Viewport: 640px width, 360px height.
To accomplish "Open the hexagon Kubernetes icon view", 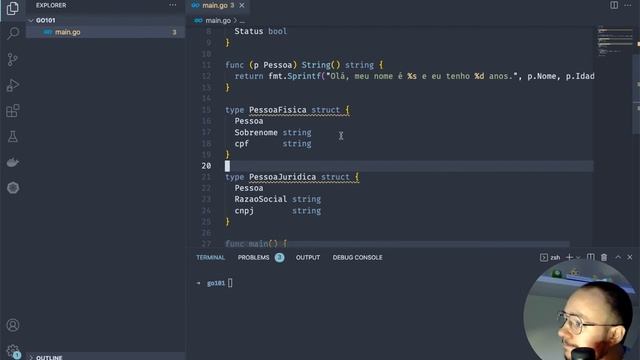I will tap(13, 188).
